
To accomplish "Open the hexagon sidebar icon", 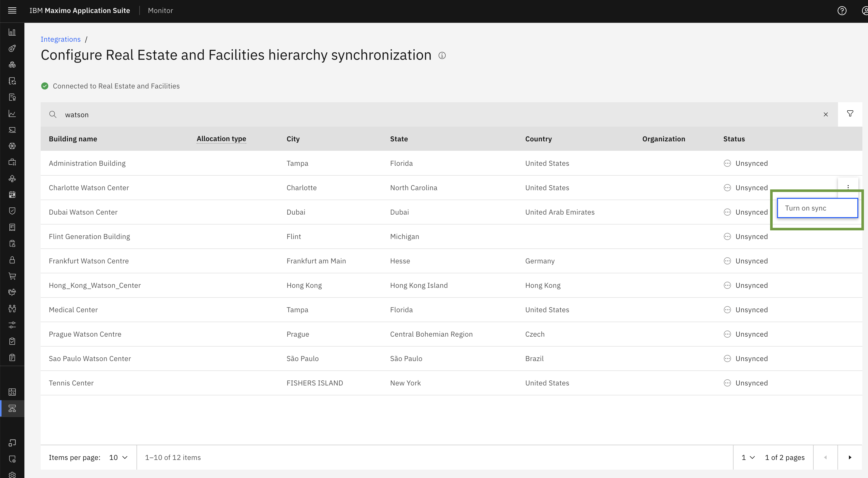I will pyautogui.click(x=12, y=146).
